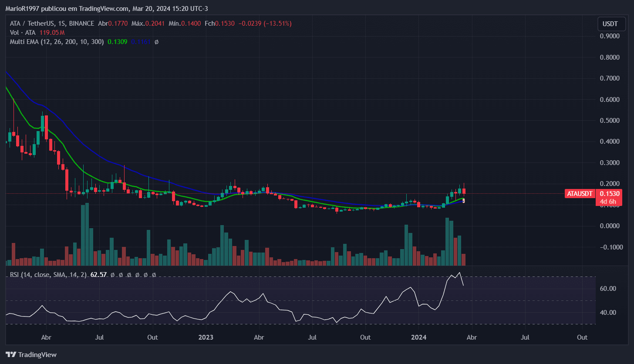The width and height of the screenshot is (634, 364).
Task: Click the 0.5000 price axis label
Action: pos(609,121)
